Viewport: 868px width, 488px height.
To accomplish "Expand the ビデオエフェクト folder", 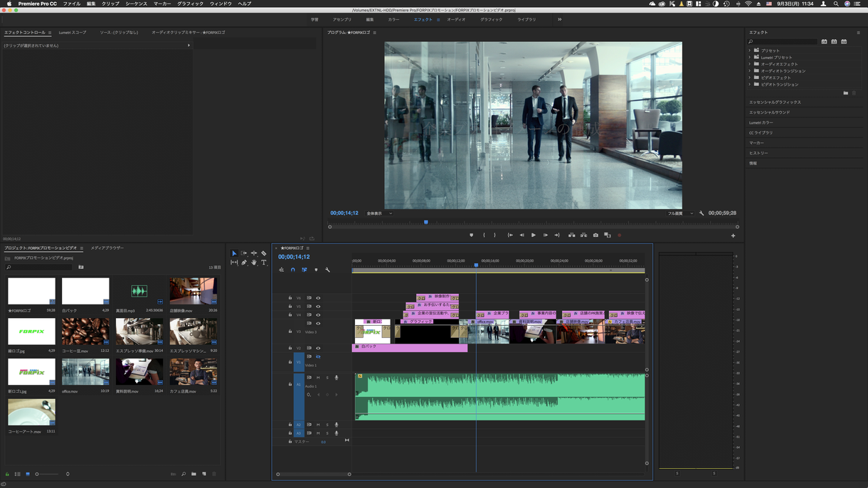I will click(750, 78).
